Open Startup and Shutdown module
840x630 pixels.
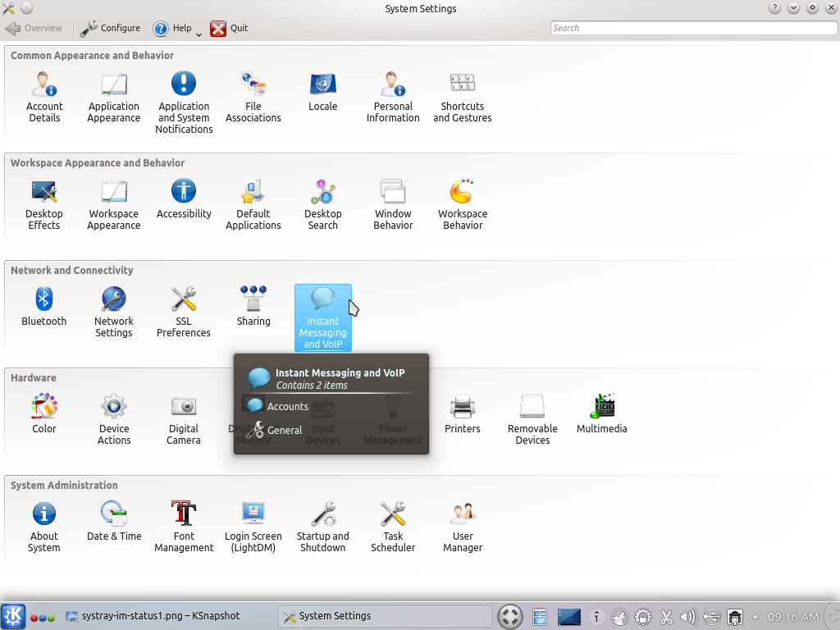pos(322,527)
